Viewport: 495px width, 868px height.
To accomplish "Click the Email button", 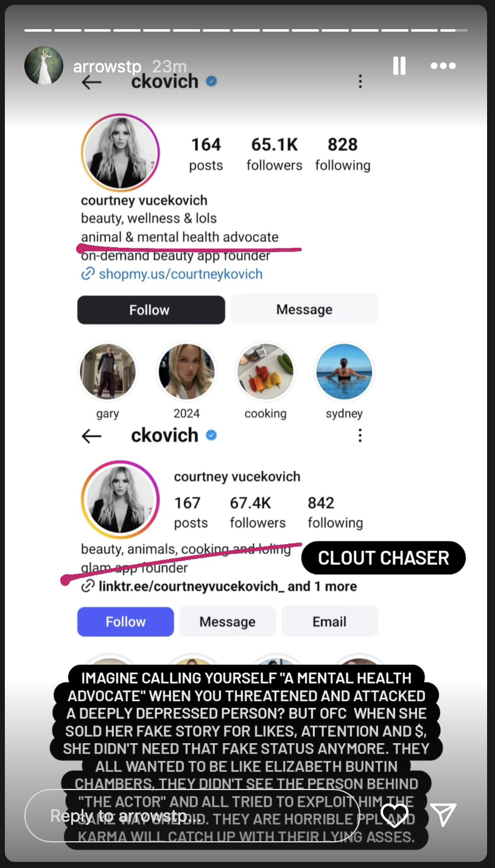I will [x=329, y=621].
